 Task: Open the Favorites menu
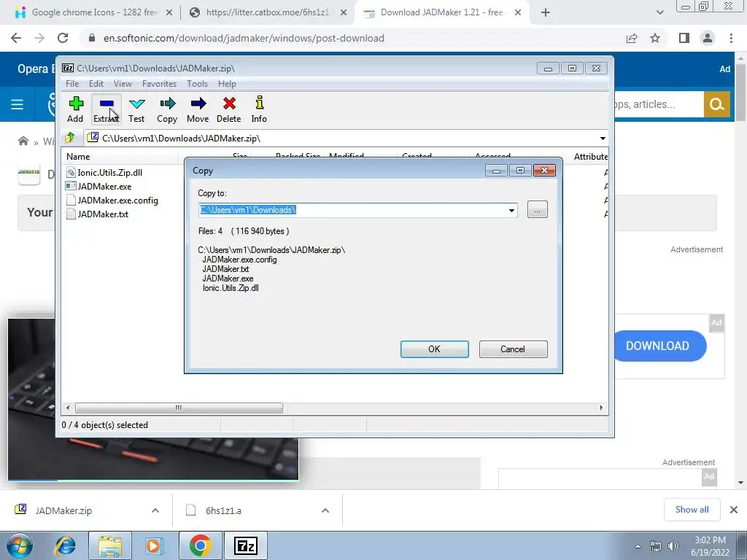tap(159, 84)
